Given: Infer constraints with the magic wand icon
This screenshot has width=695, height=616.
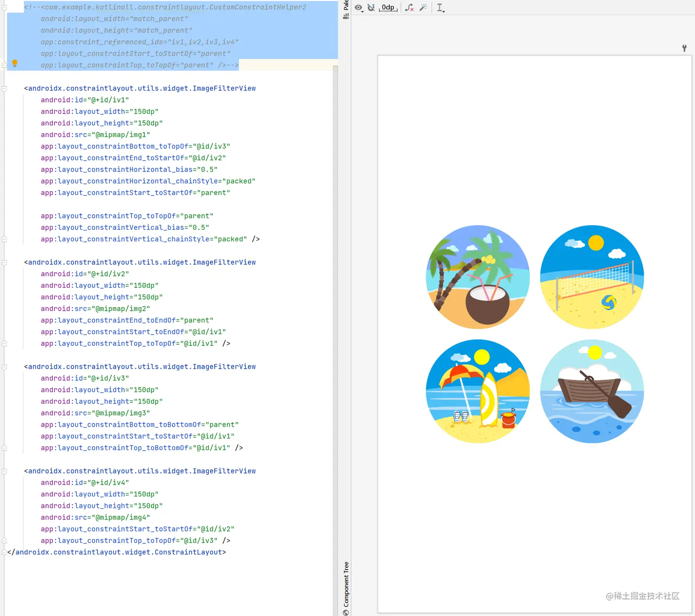Looking at the screenshot, I should coord(423,7).
